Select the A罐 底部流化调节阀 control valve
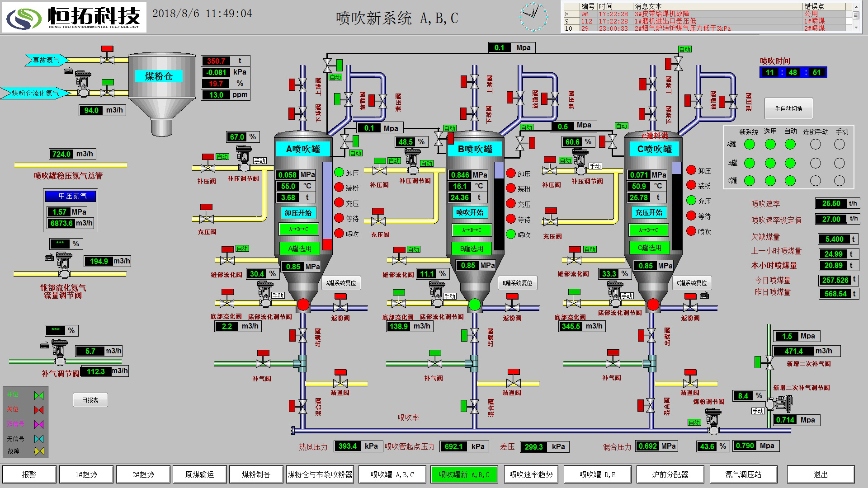Screen dimensions: 868x488 265,295
